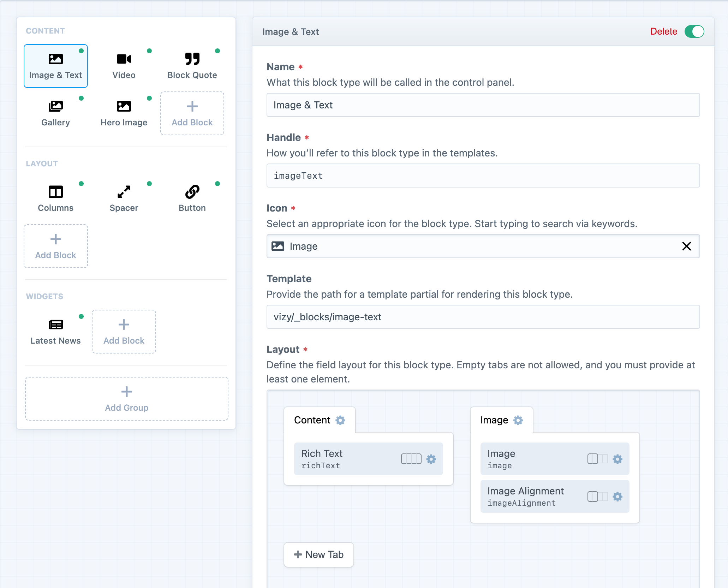Select the Gallery block type

(56, 113)
